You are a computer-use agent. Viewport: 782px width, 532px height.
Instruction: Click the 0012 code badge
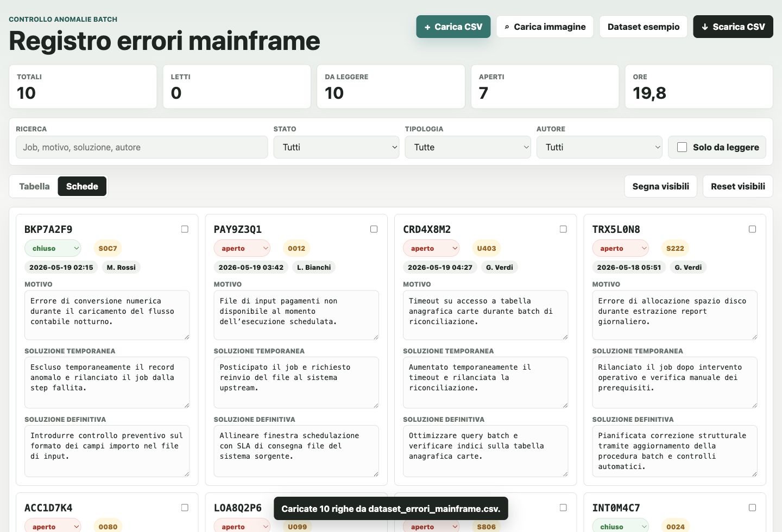tap(297, 248)
